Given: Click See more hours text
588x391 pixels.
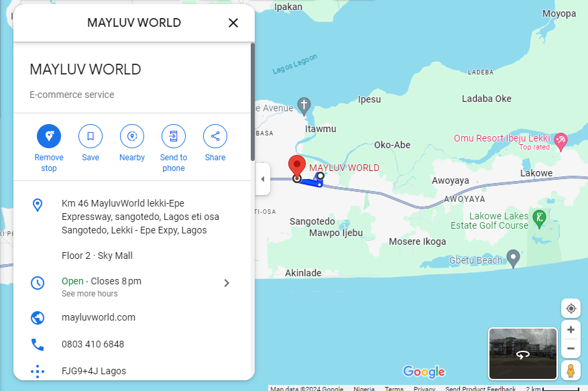Looking at the screenshot, I should click(89, 294).
